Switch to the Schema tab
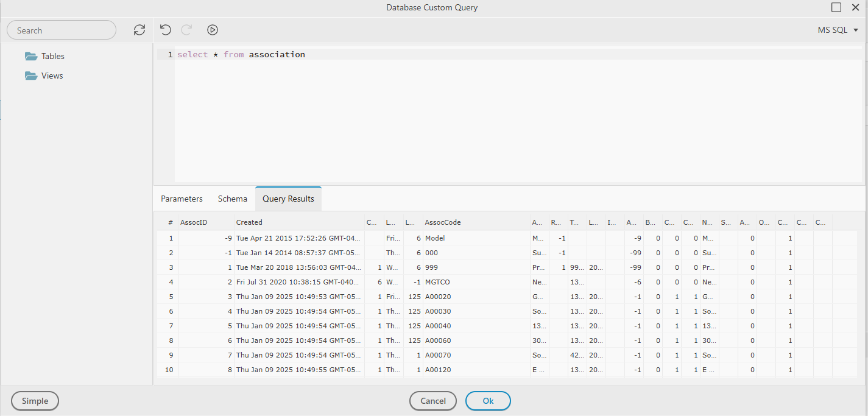The height and width of the screenshot is (416, 868). (x=233, y=199)
